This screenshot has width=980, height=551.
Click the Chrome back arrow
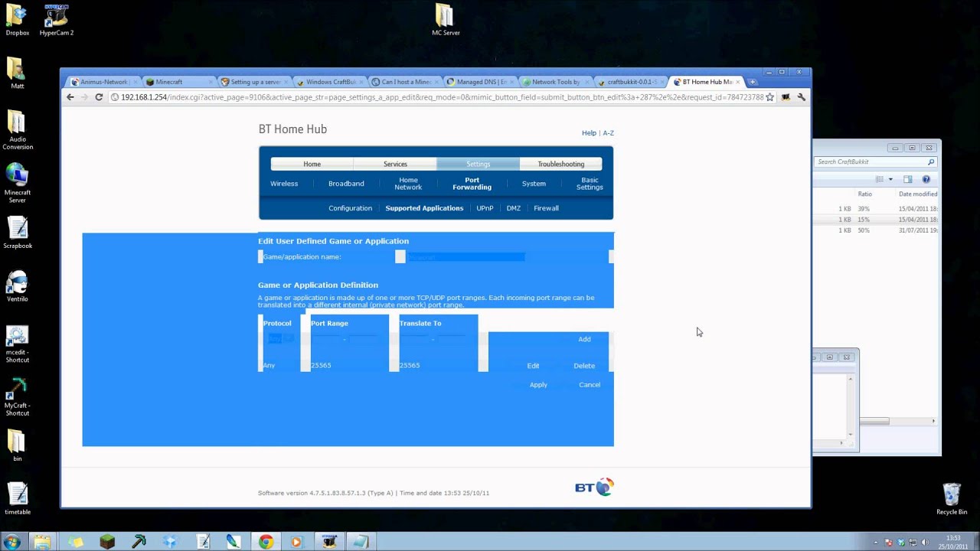point(70,97)
